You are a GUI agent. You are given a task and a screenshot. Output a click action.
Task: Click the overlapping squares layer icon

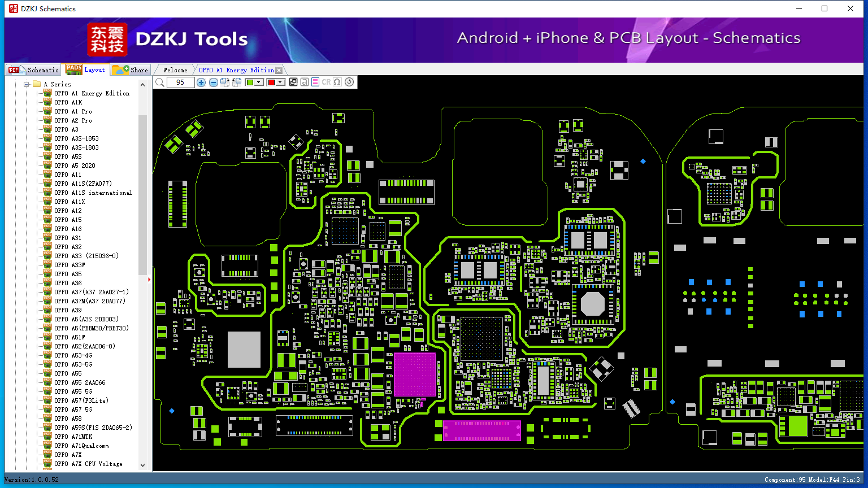click(x=293, y=82)
